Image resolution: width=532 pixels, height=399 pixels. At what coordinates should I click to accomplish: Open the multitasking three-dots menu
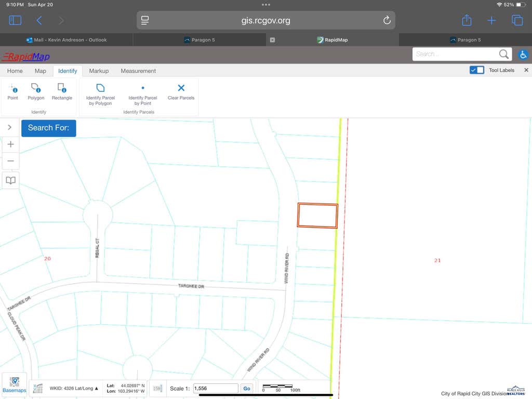[x=265, y=5]
